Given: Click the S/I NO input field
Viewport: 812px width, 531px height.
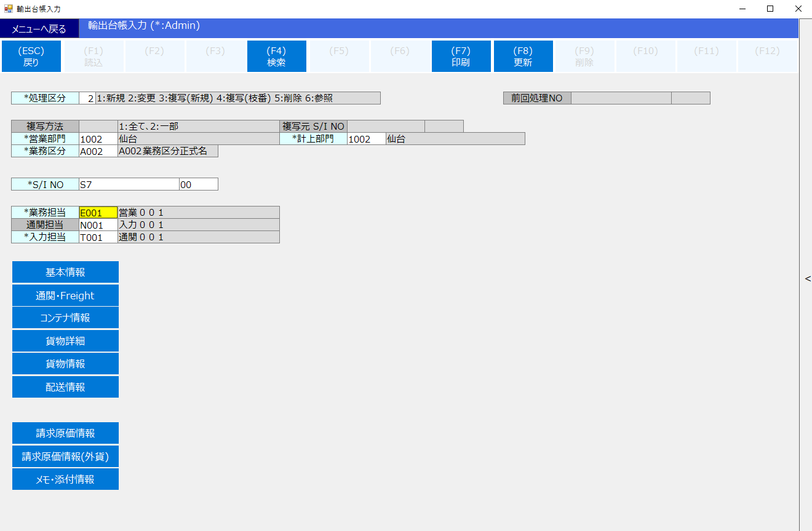Looking at the screenshot, I should pos(129,184).
